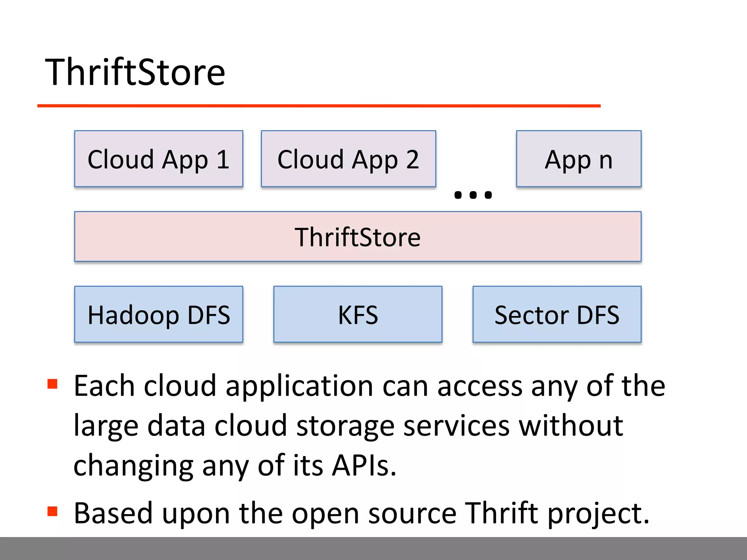
Task: Click the ThriftStore slide title
Action: (x=135, y=72)
